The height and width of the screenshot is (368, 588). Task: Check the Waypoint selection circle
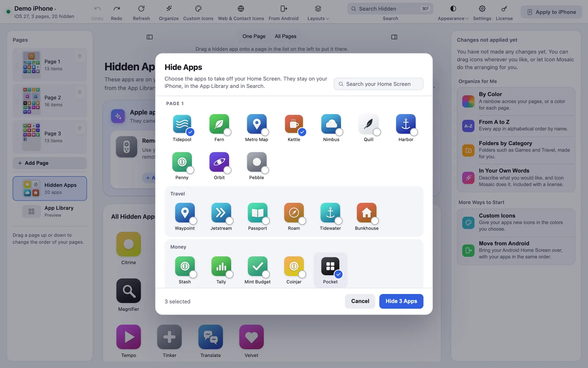pos(193,221)
